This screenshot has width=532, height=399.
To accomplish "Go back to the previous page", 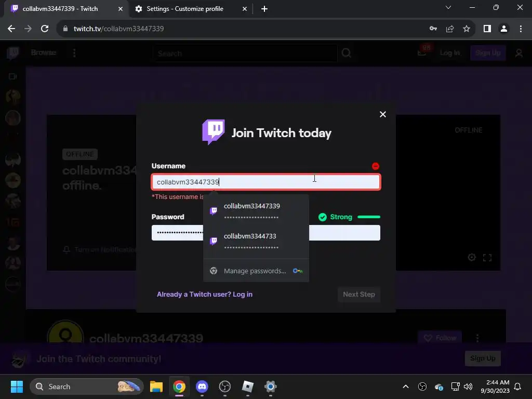I will [11, 29].
